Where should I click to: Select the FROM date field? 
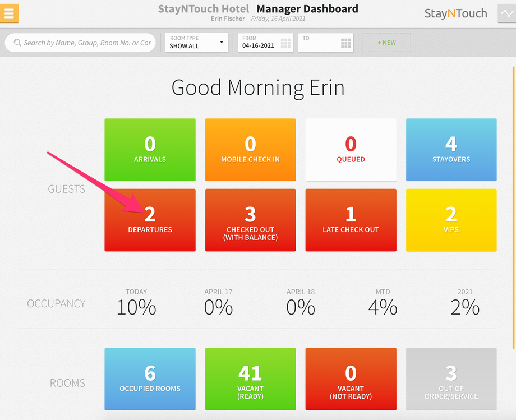click(x=265, y=43)
